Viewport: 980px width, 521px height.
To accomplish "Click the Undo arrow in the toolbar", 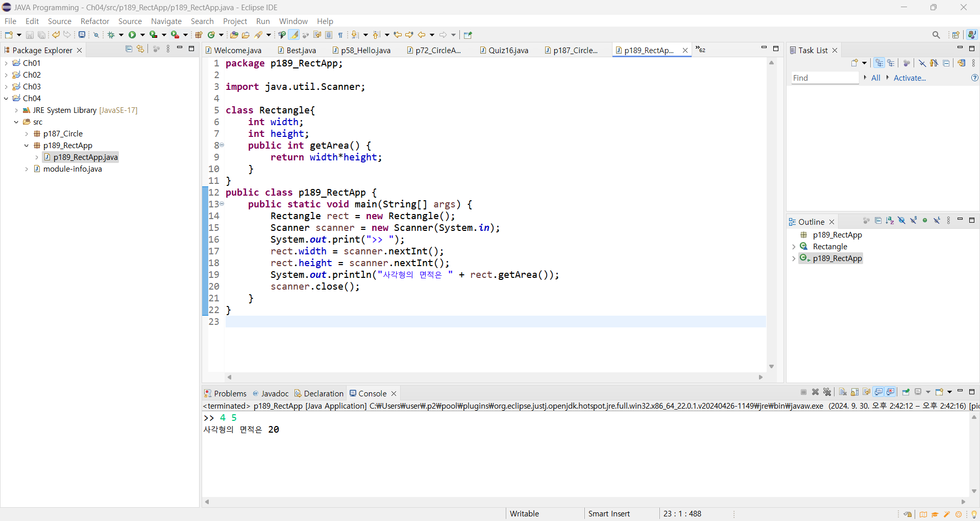I will tap(56, 35).
